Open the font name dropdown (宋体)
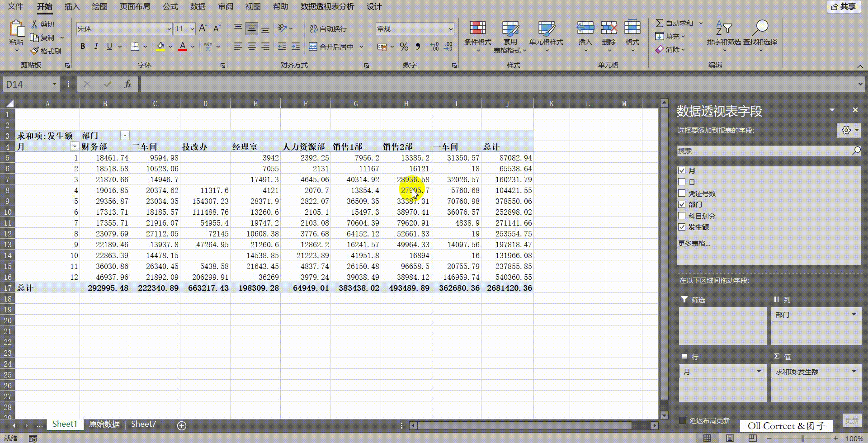The image size is (868, 443). [x=169, y=28]
